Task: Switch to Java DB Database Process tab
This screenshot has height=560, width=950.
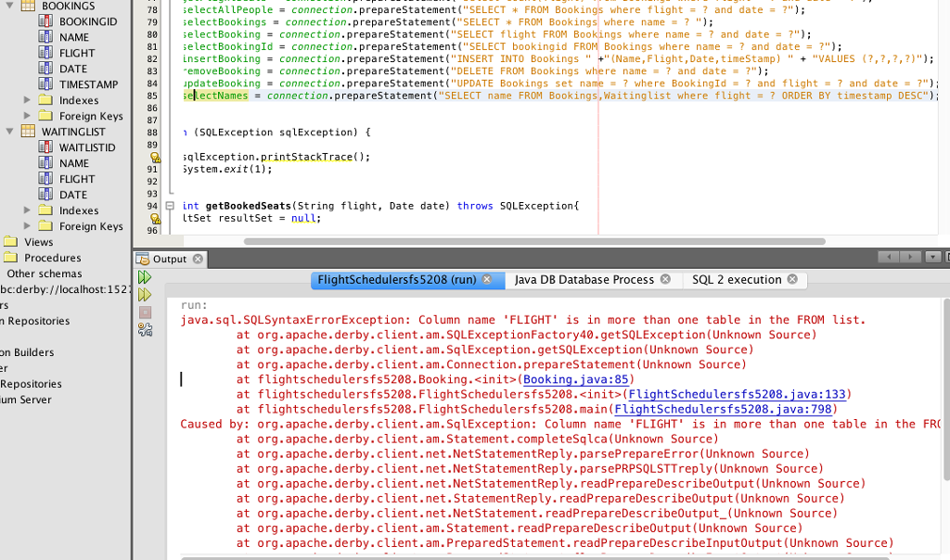Action: 584,279
